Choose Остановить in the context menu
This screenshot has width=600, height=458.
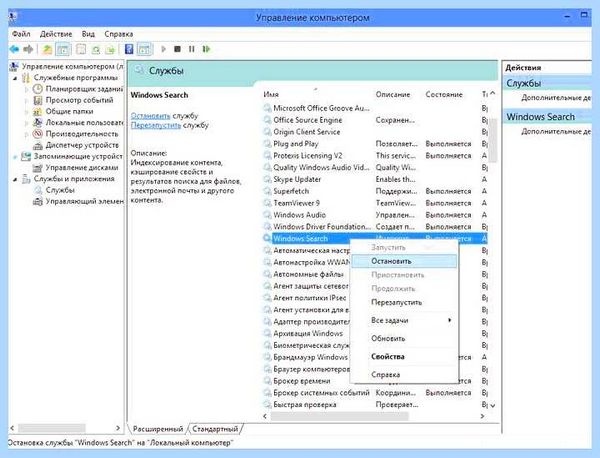[404, 261]
